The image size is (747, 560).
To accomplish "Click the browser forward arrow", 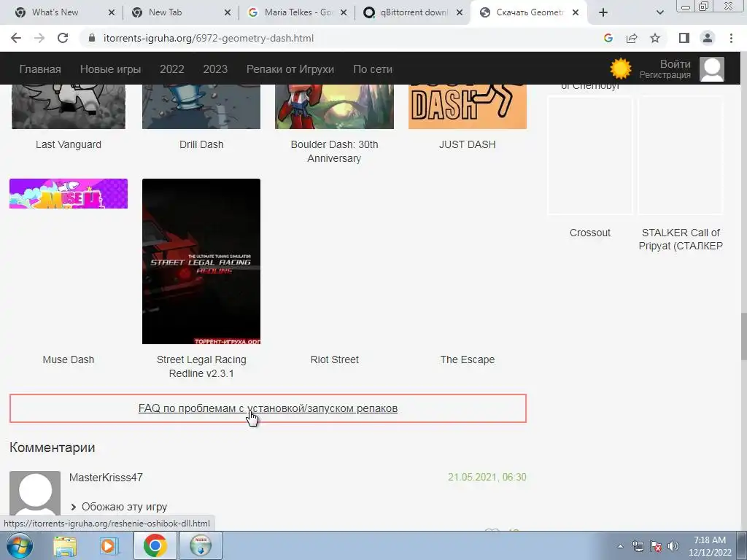I will (x=39, y=38).
